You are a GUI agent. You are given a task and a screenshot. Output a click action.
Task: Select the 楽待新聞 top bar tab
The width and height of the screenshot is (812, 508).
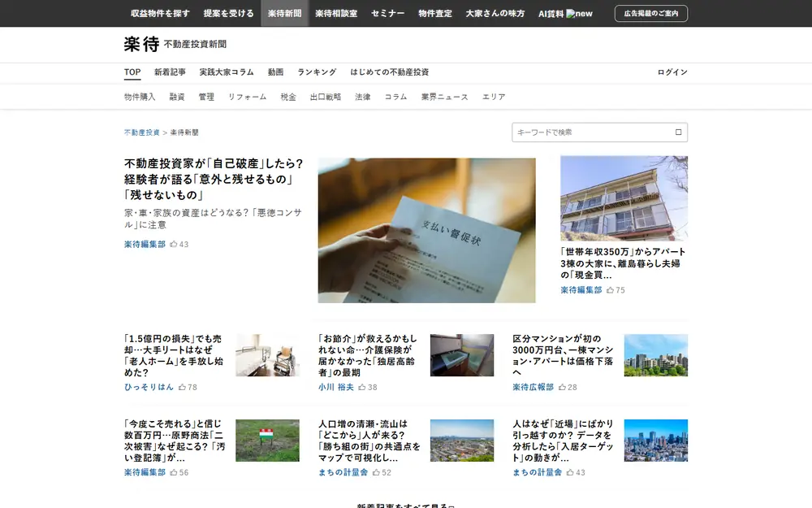(285, 14)
